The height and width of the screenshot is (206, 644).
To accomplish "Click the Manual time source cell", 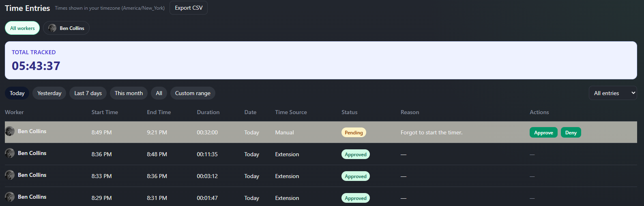I will click(x=284, y=132).
